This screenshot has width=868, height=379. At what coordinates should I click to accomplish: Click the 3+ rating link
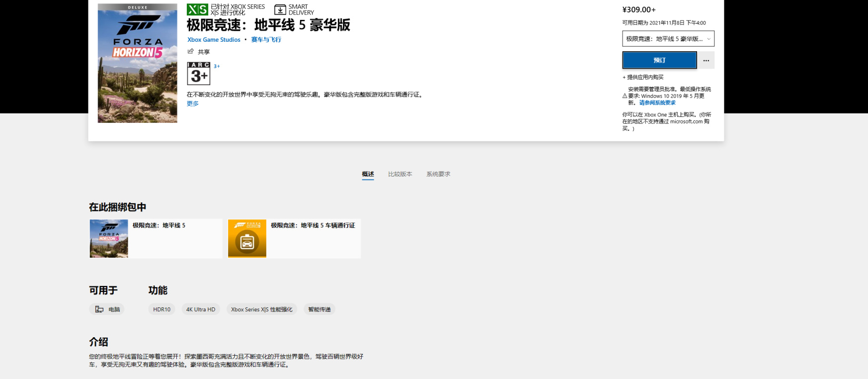click(217, 66)
